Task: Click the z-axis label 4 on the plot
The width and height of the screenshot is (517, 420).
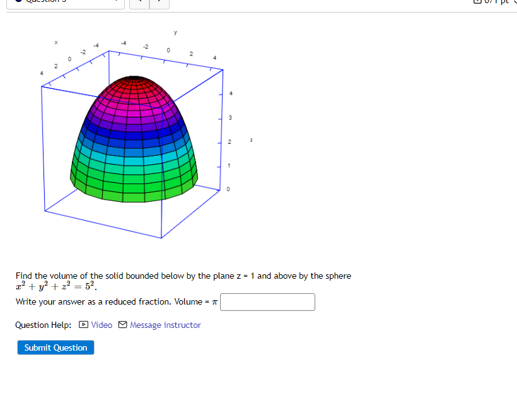Action: point(229,93)
